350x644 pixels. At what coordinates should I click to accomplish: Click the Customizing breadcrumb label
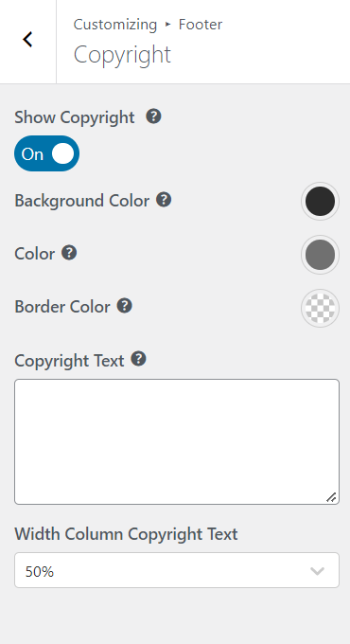pos(115,25)
